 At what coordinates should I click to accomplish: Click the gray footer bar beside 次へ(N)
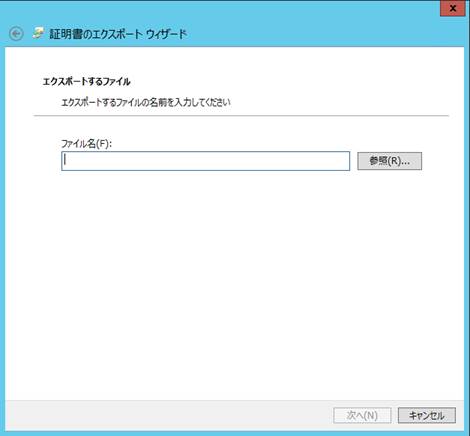click(167, 415)
